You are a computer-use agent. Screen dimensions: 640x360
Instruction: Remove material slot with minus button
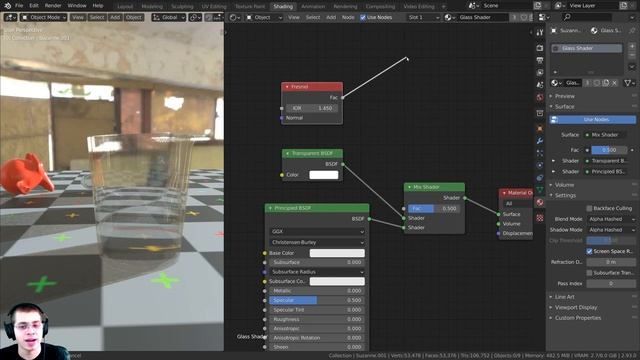pos(632,55)
